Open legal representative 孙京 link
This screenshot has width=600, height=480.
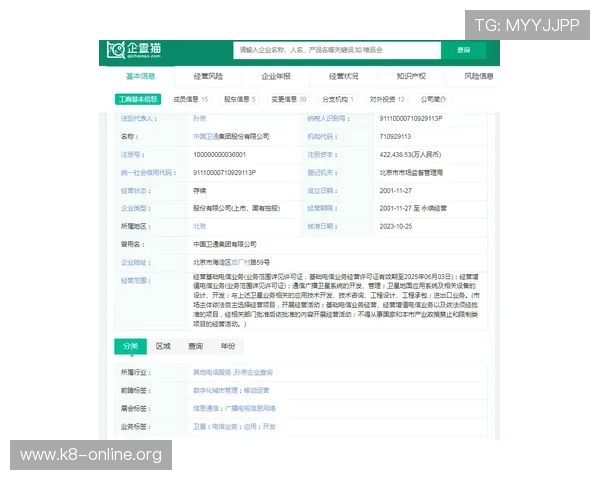point(199,118)
